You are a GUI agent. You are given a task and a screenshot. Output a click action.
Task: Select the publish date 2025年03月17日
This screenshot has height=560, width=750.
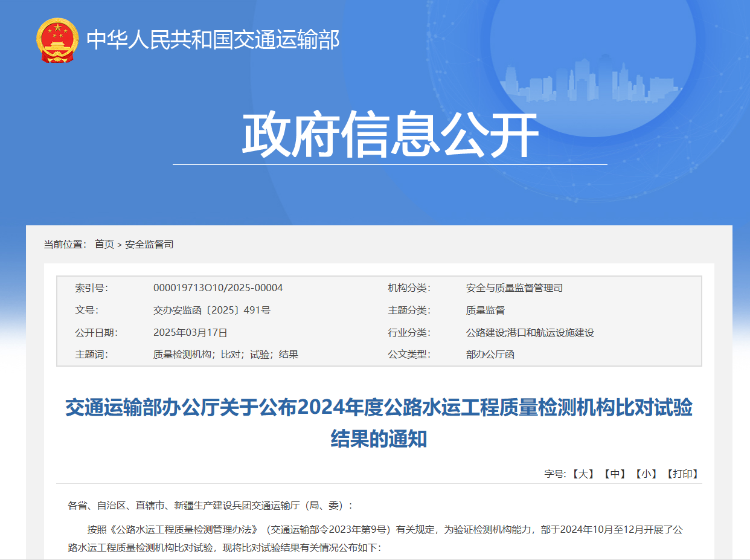tap(190, 332)
